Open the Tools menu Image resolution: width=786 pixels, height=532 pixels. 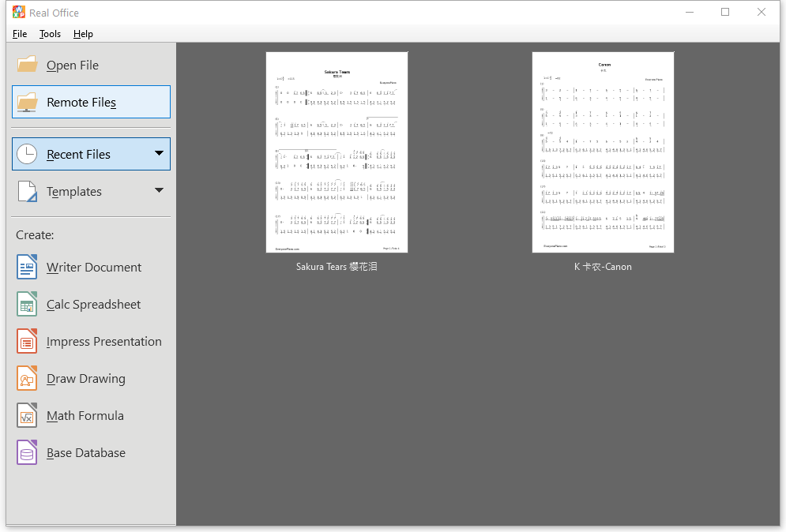click(50, 34)
